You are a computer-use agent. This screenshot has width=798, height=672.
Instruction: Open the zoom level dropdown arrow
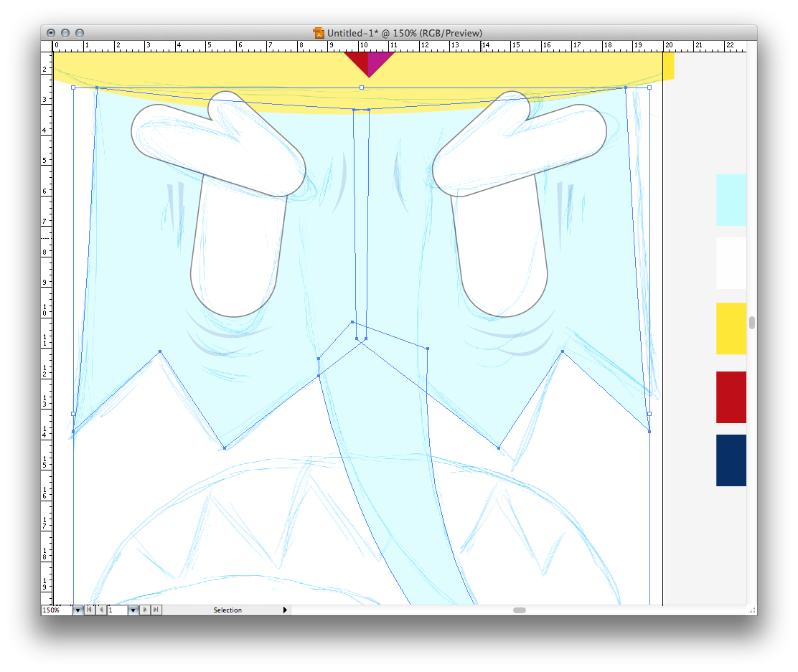pos(78,610)
